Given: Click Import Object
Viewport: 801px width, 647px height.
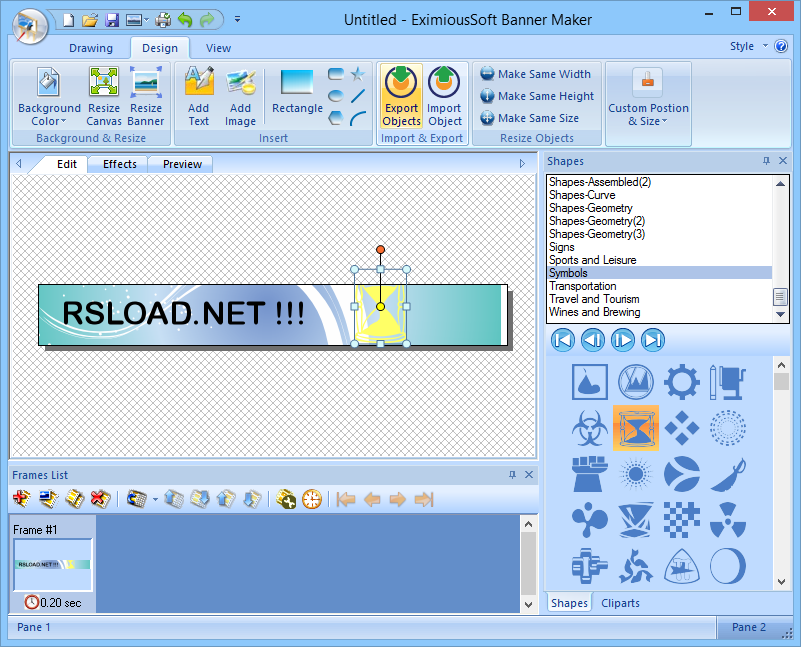Looking at the screenshot, I should 444,97.
